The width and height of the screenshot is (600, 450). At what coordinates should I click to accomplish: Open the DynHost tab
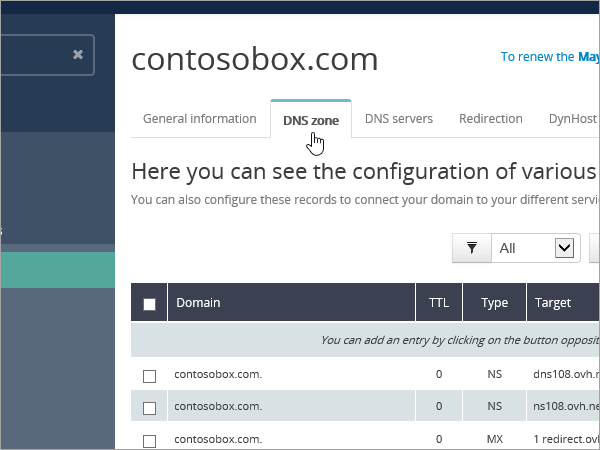click(x=572, y=118)
